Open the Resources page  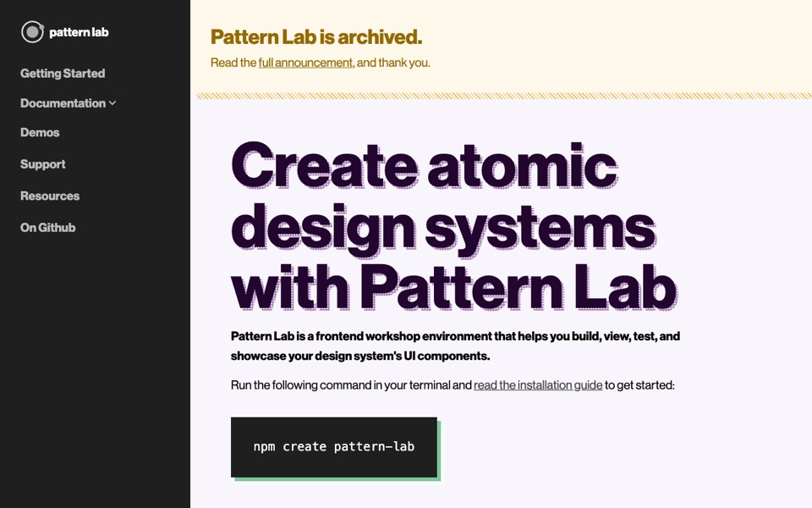coord(50,196)
